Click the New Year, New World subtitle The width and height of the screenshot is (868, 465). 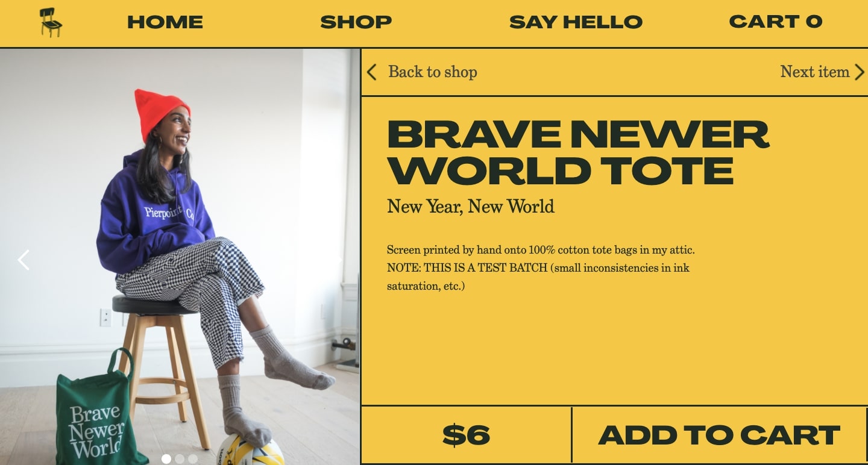click(x=471, y=207)
